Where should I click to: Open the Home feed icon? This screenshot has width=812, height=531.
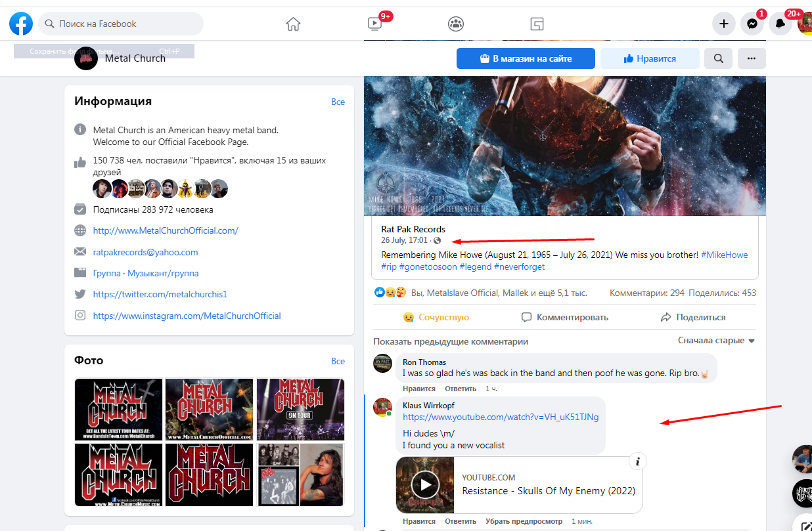293,24
